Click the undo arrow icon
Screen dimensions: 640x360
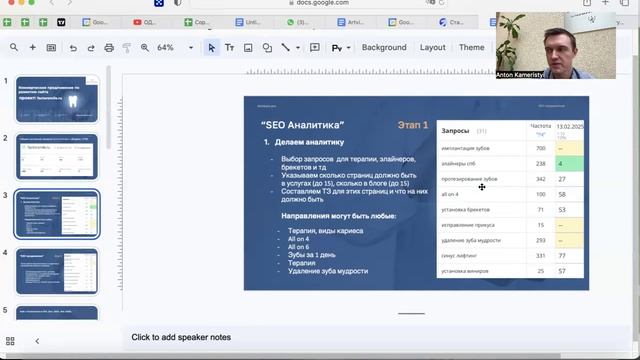73,48
